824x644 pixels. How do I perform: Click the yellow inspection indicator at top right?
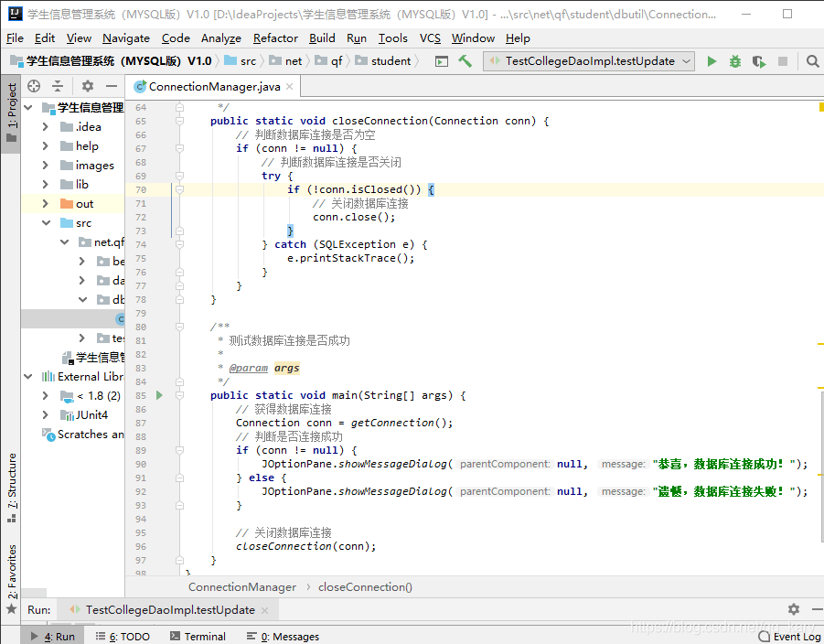tap(821, 107)
